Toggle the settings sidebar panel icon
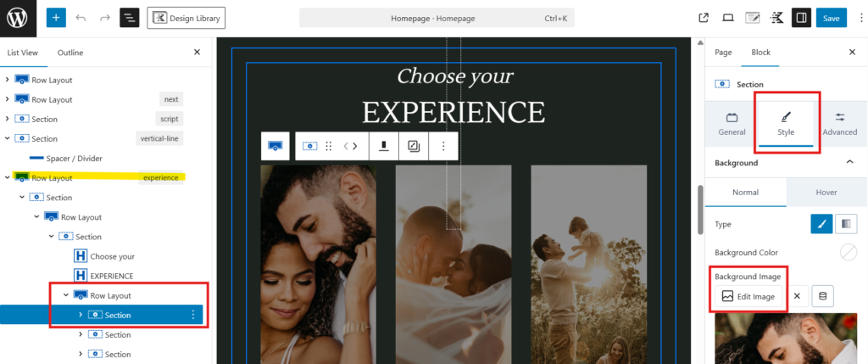The image size is (868, 364). click(x=801, y=19)
